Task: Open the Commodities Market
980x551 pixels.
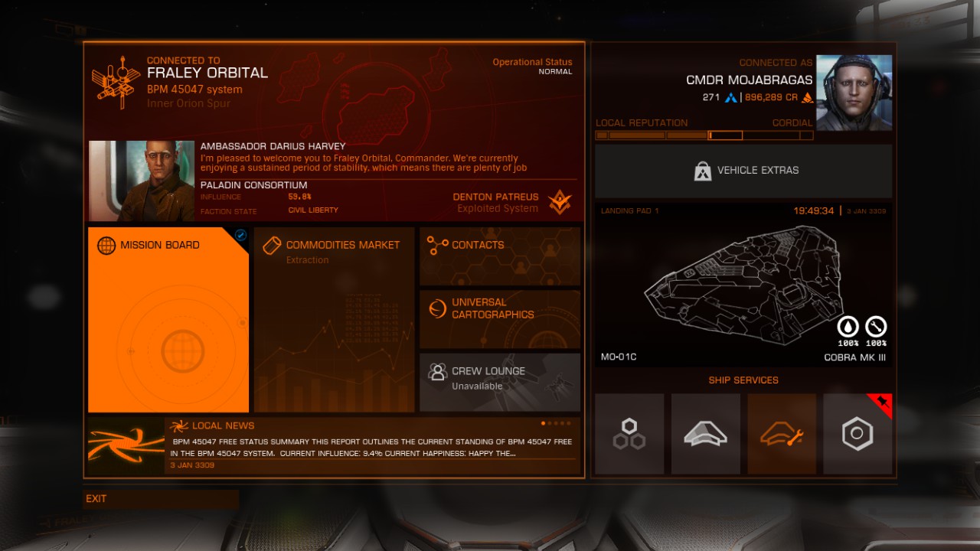Action: [x=334, y=320]
